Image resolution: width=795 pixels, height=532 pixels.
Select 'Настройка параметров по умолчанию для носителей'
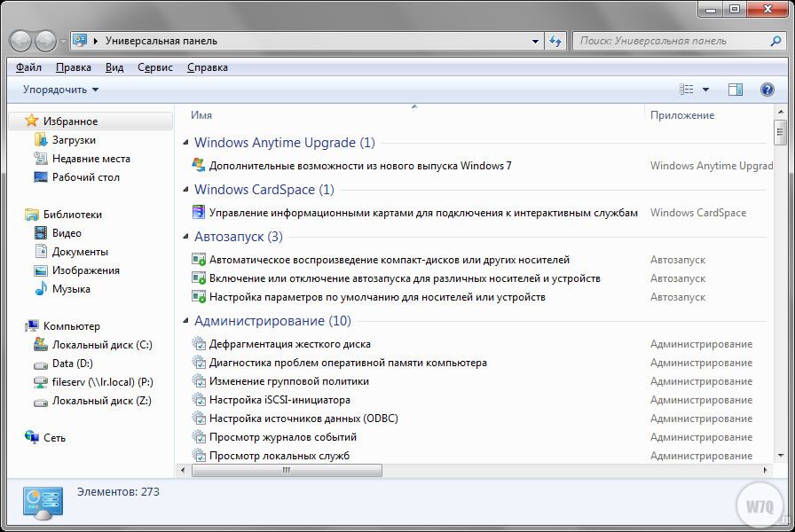(x=377, y=297)
